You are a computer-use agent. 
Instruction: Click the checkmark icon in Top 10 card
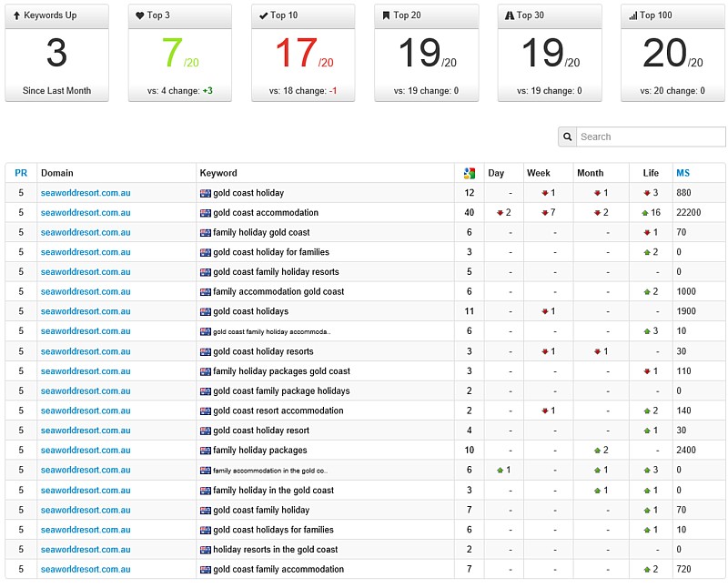click(263, 15)
